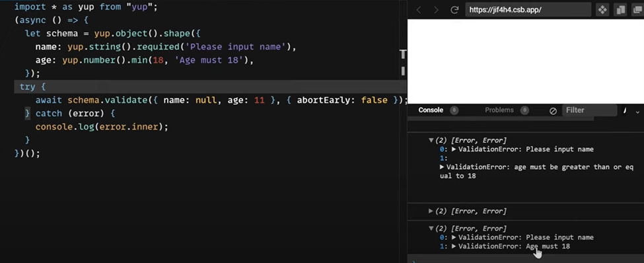
Task: Click 'async' keyword in the editor
Action: point(33,20)
